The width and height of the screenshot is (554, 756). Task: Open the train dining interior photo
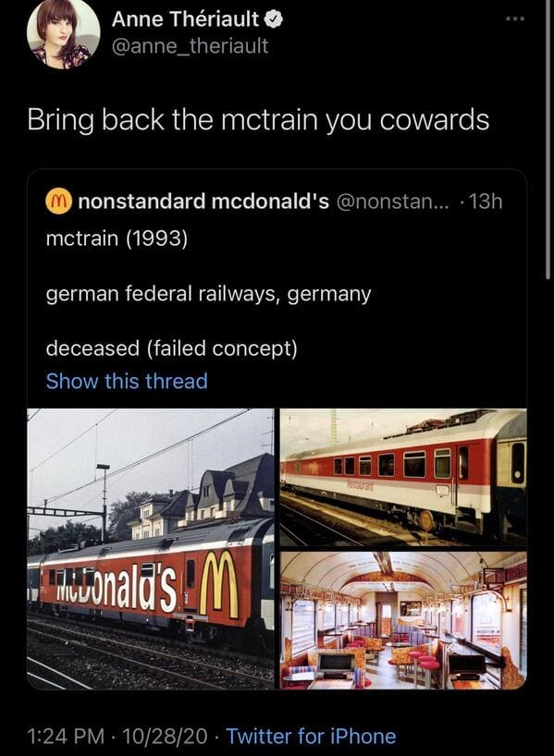point(403,620)
